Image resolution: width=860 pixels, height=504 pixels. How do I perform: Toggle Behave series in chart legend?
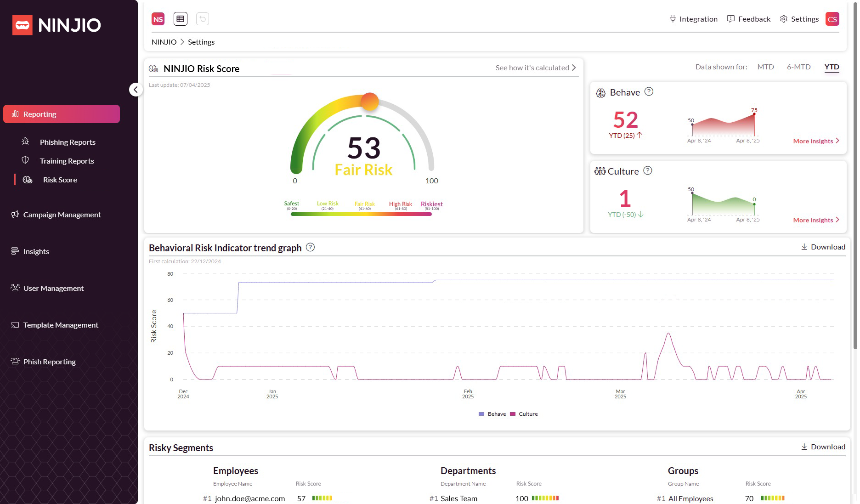(x=492, y=414)
